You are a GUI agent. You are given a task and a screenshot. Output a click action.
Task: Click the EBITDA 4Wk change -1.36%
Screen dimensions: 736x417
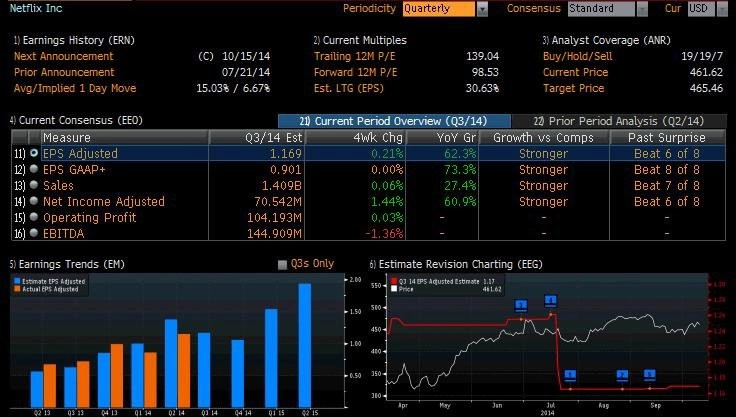(x=383, y=233)
